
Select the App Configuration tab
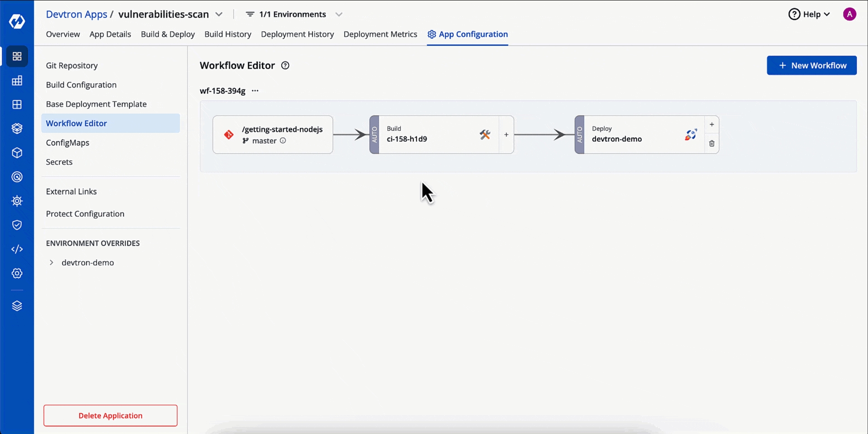467,34
